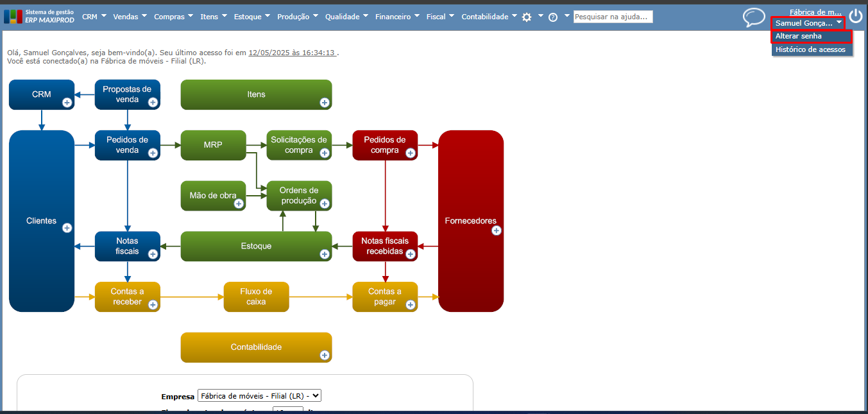868x414 pixels.
Task: Click plus icon on Ordens de produção
Action: tap(325, 203)
